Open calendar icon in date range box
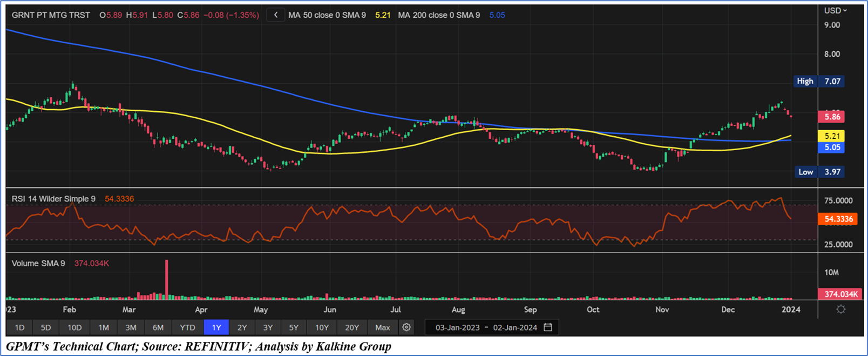The width and height of the screenshot is (868, 356). coord(548,327)
